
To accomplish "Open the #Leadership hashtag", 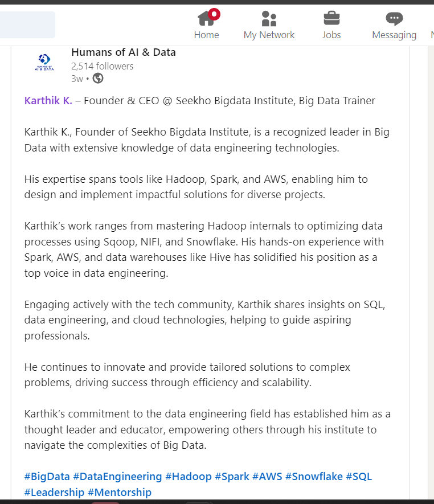I will [54, 492].
